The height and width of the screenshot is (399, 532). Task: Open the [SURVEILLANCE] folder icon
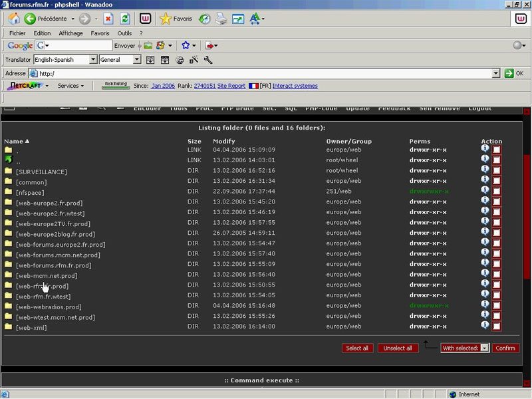9,171
